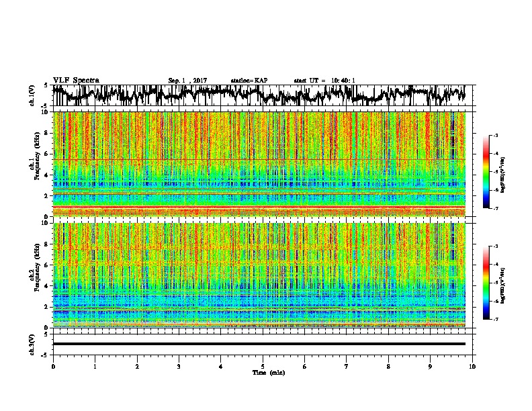Click the ch.3 flat black trace line

pos(259,344)
